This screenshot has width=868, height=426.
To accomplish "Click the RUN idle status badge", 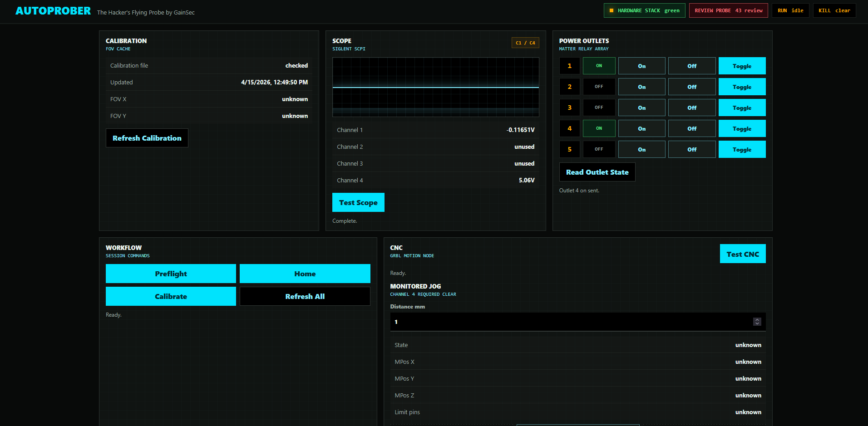I will click(790, 10).
